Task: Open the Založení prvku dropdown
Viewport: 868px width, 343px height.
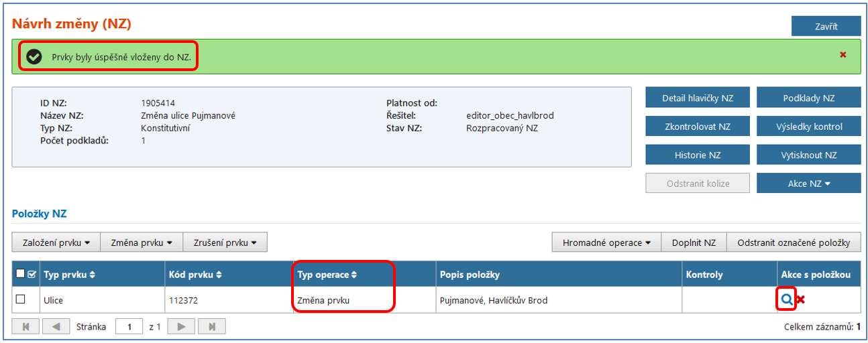Action: point(56,243)
